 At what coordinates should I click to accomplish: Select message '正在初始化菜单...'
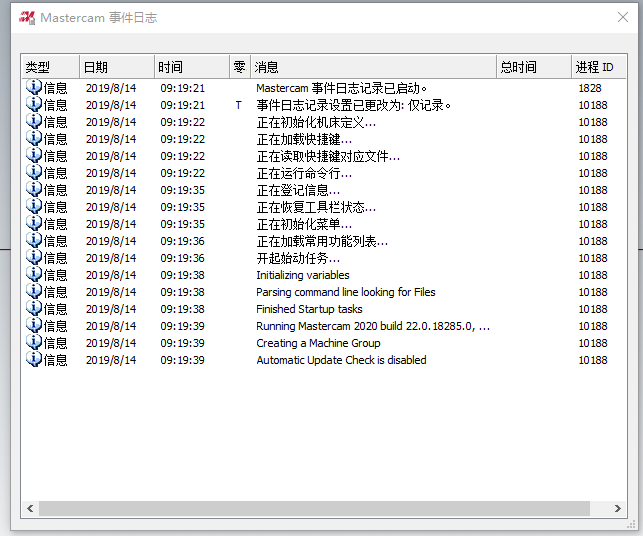(304, 224)
